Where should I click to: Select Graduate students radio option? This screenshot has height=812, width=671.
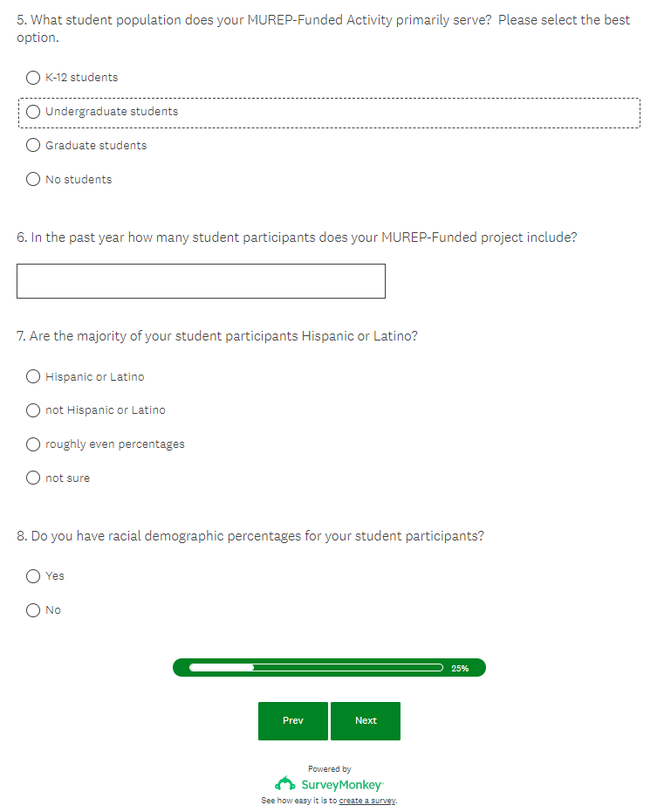pos(33,146)
